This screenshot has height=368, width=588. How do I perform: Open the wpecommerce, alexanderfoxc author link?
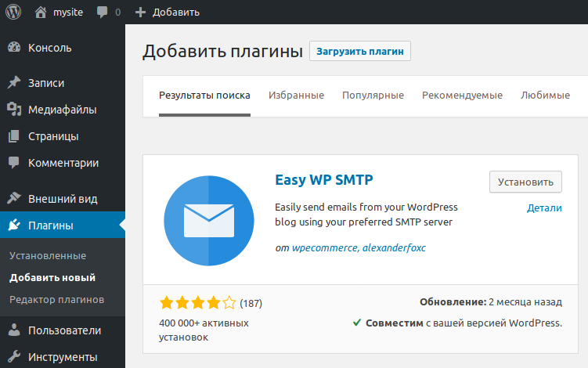tap(359, 247)
